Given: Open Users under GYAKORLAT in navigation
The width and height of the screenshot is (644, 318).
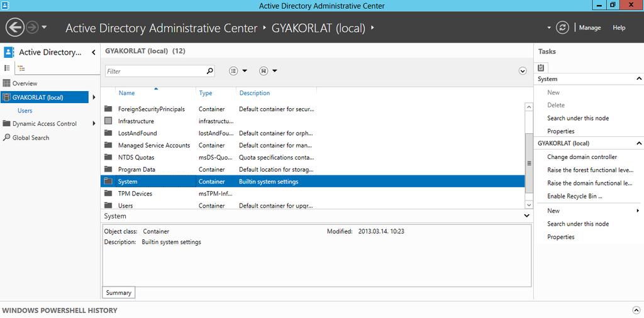Looking at the screenshot, I should pos(25,111).
